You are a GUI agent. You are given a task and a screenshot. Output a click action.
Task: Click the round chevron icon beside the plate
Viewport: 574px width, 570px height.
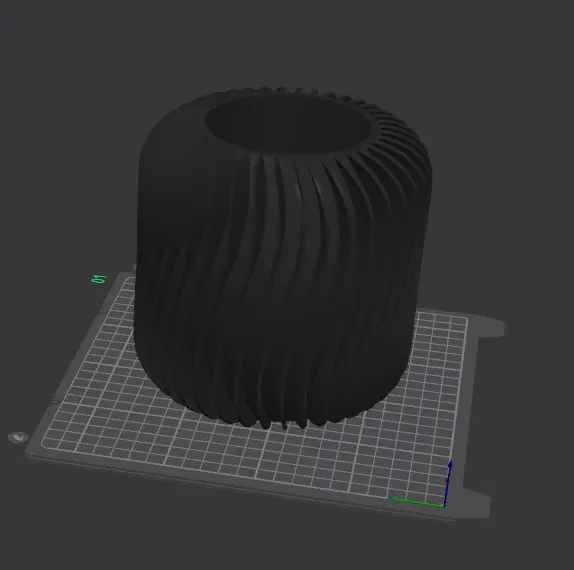(18, 437)
